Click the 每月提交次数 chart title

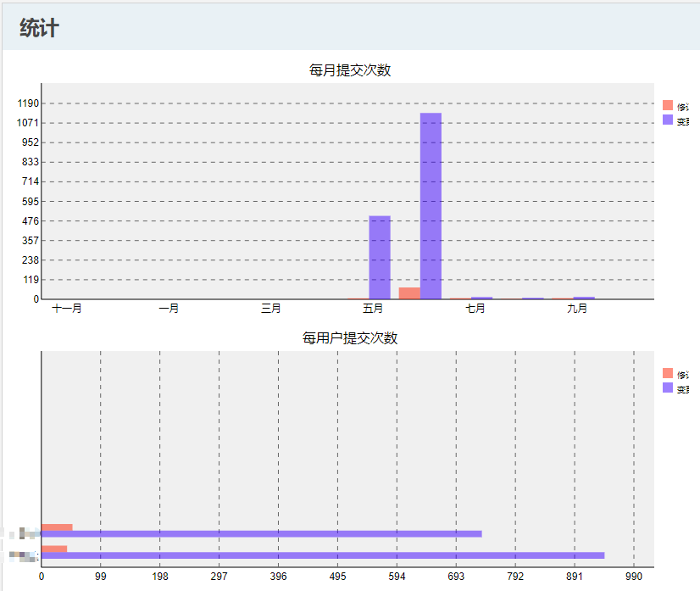coord(350,70)
